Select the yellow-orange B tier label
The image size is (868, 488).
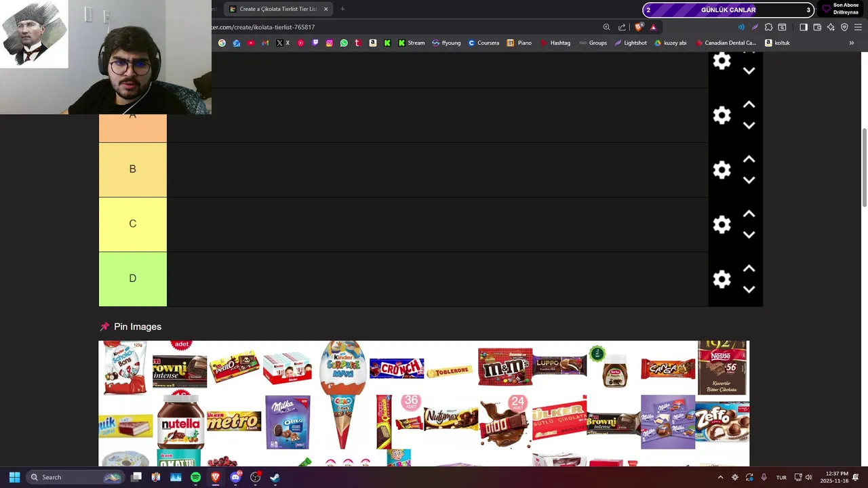(x=133, y=169)
